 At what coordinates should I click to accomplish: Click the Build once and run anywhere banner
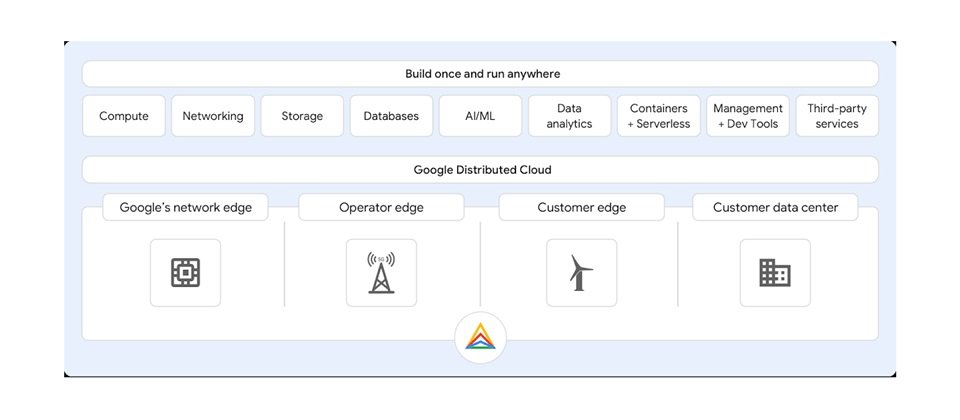[480, 73]
